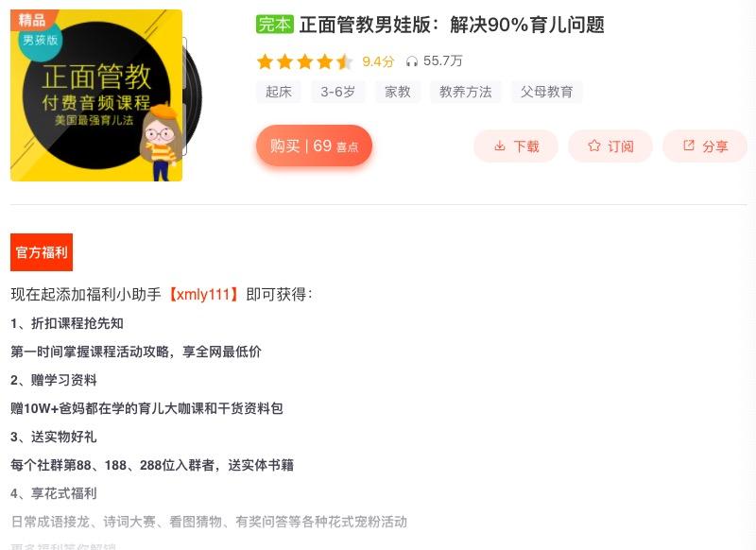Click the star subscribe icon

point(594,146)
